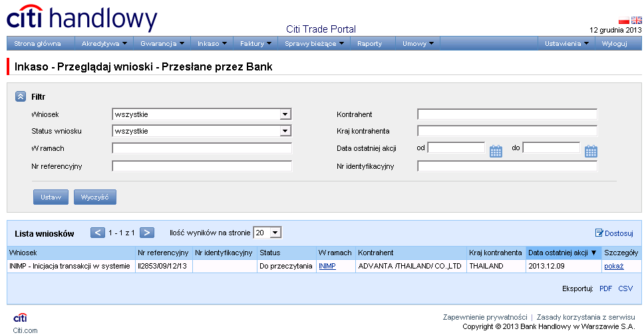Screen dimensions: 644x335
Task: Sort by Status column header
Action: (x=286, y=253)
